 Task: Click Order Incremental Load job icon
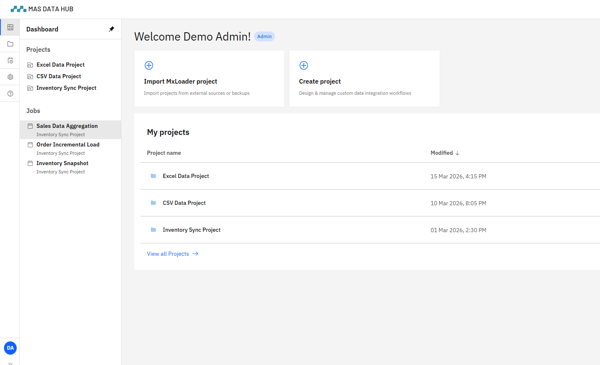30,145
